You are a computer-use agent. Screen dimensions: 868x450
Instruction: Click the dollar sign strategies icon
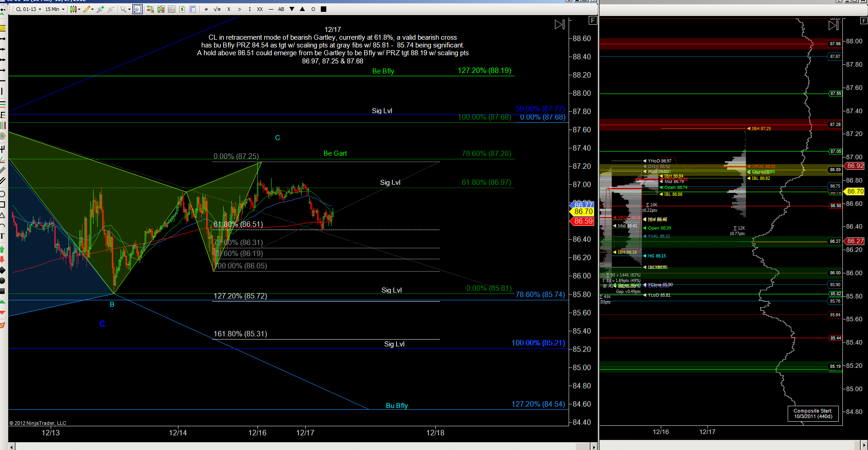click(182, 9)
